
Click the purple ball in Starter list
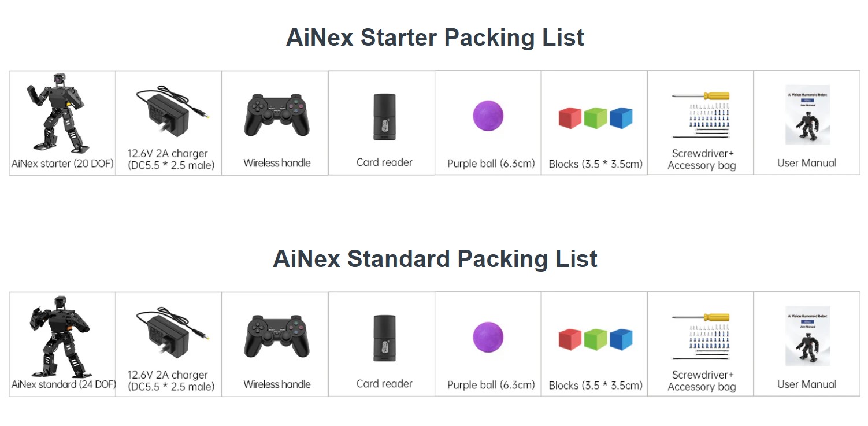488,116
